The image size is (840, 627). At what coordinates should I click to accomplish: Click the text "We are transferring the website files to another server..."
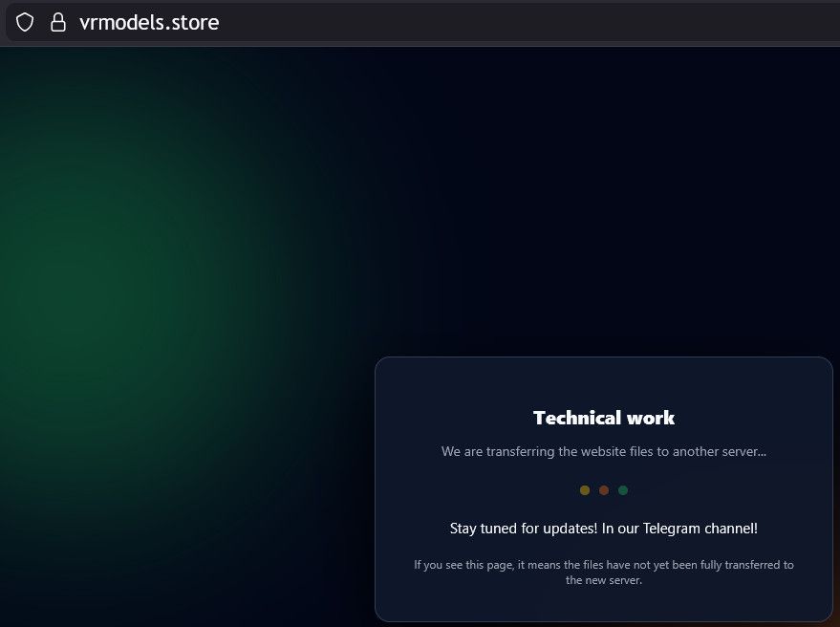(x=604, y=451)
